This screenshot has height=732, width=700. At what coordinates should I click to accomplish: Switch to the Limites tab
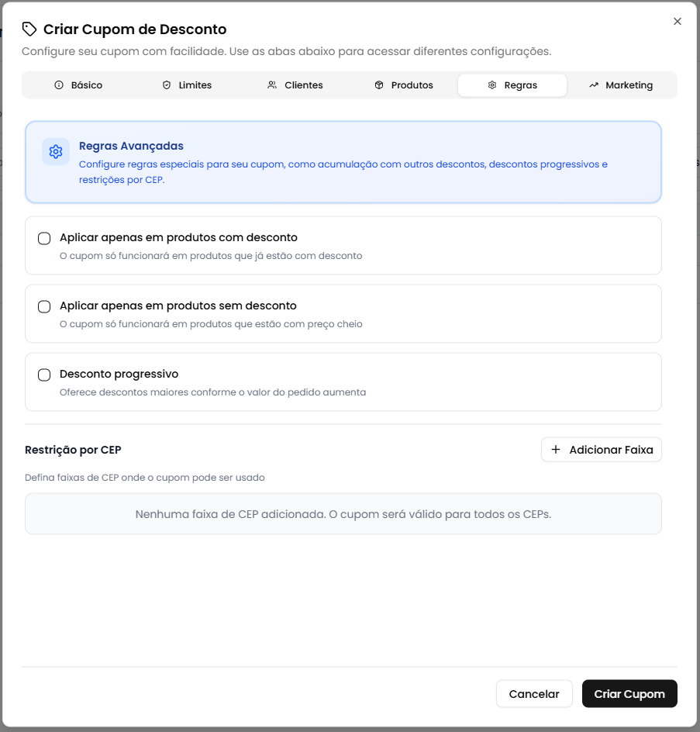pyautogui.click(x=187, y=85)
